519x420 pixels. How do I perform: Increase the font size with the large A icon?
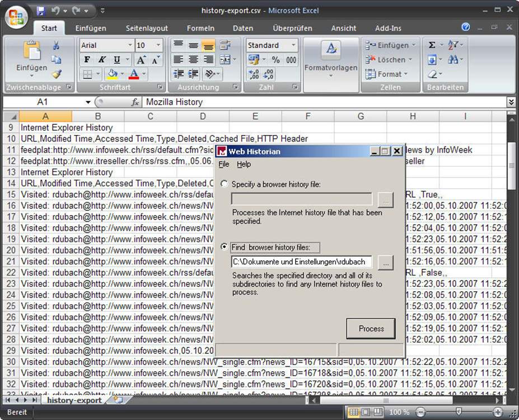(x=141, y=60)
